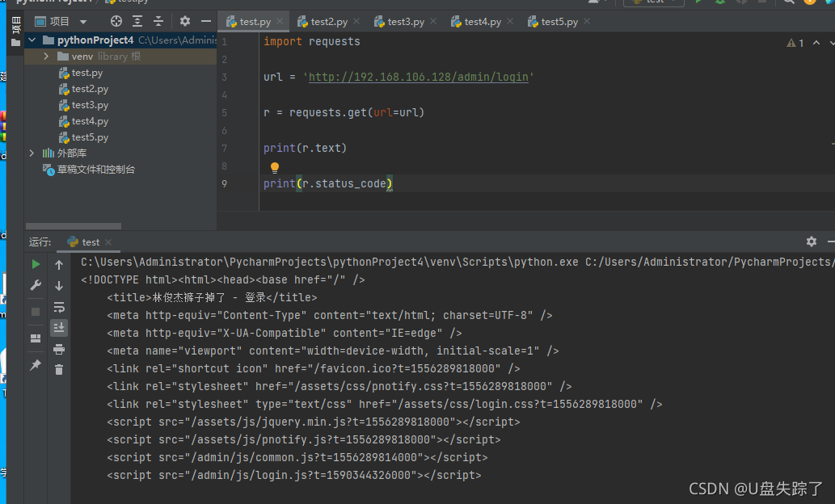The width and height of the screenshot is (835, 504).
Task: Toggle soft-wrap in the console output
Action: (58, 308)
